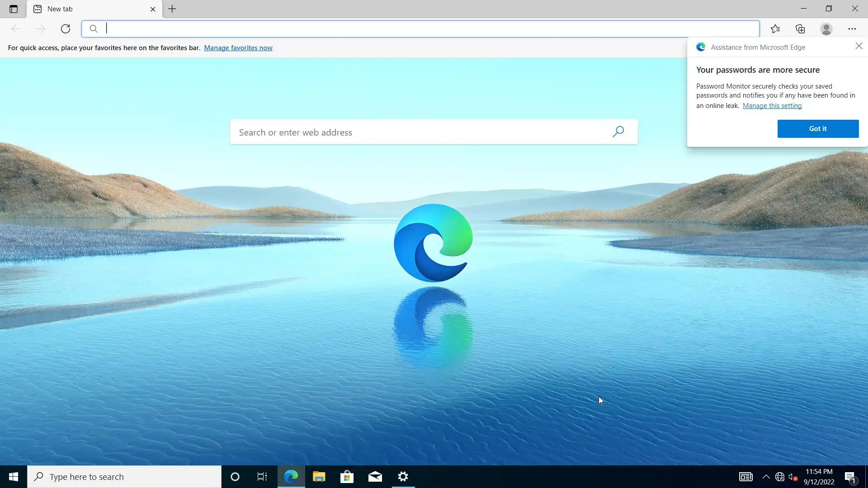Expand hidden system tray icons chevron
The image size is (868, 488).
pos(766,477)
